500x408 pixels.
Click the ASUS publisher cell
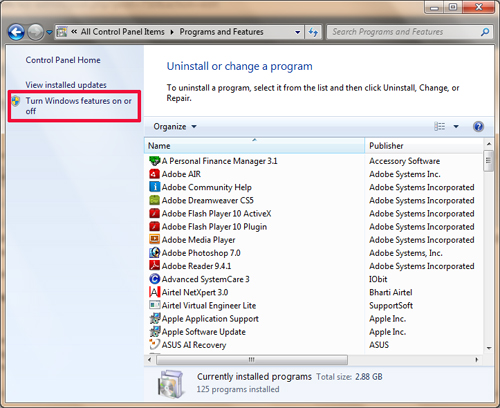click(x=379, y=345)
